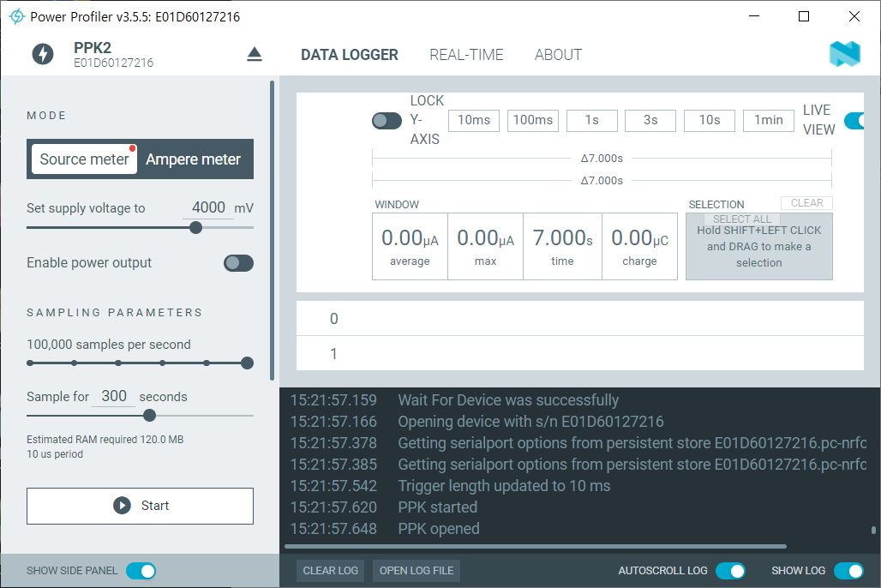The width and height of the screenshot is (881, 588).
Task: Switch to REAL-TIME tab
Action: pos(466,55)
